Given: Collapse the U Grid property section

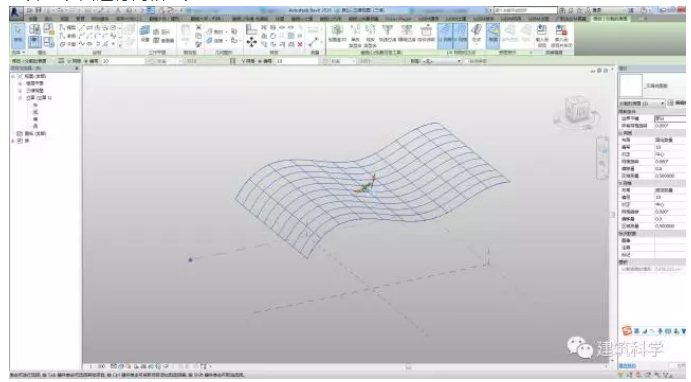Looking at the screenshot, I should (651, 133).
